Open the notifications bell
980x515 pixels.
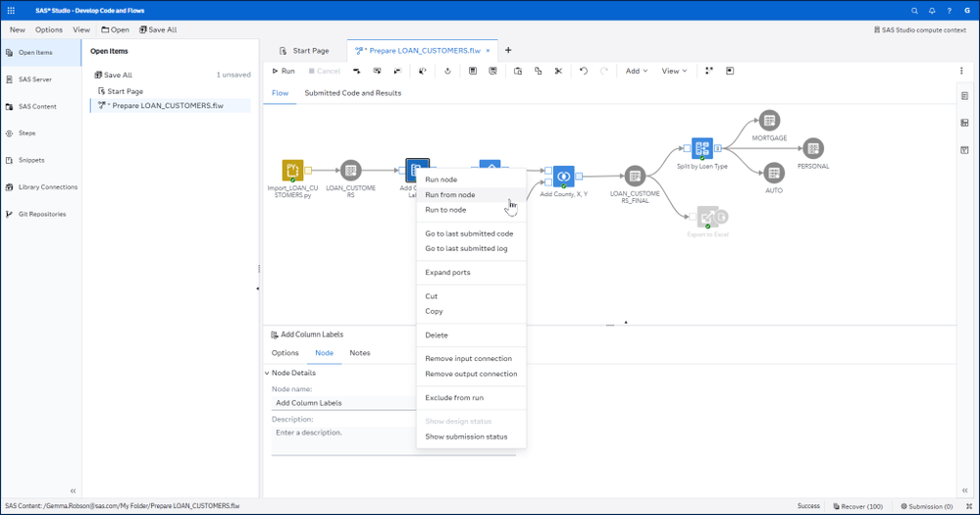pyautogui.click(x=932, y=11)
